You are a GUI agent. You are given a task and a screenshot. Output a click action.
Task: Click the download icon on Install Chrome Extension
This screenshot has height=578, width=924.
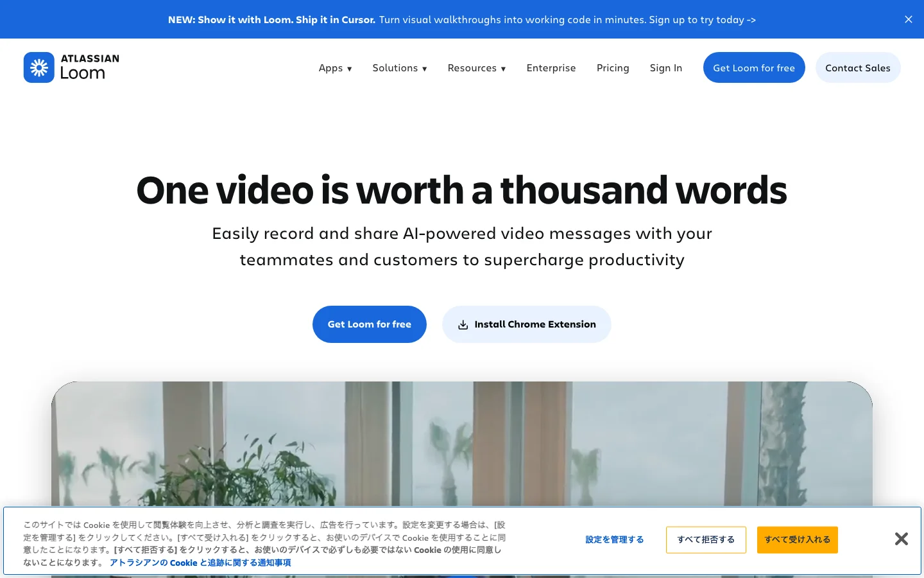463,325
